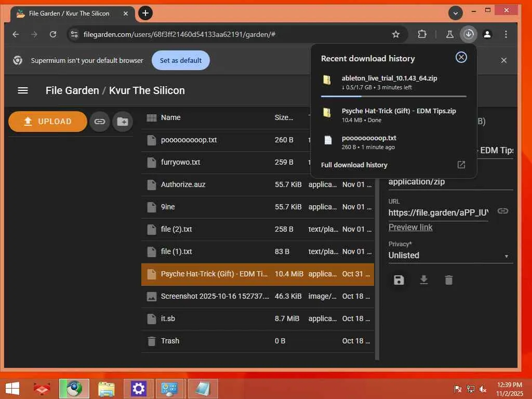Screen dimensions: 532x399
Task: Delete the selected file with trash icon
Action: 448,280
